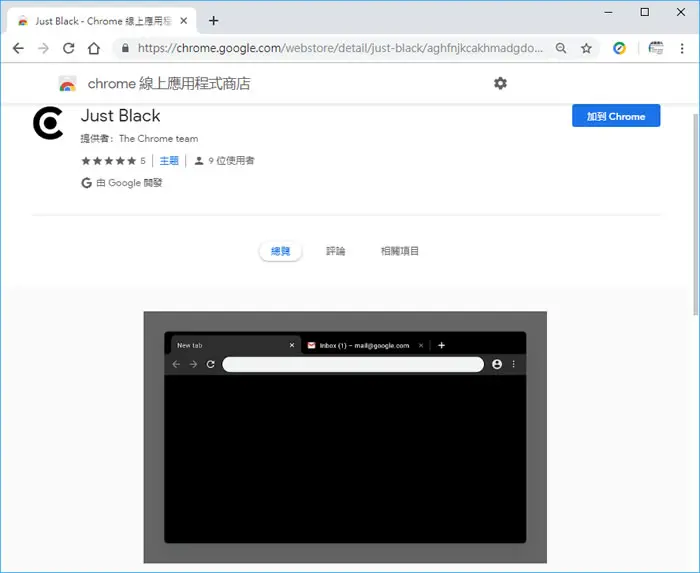Click the lock site info icon
The height and width of the screenshot is (573, 700).
[125, 48]
